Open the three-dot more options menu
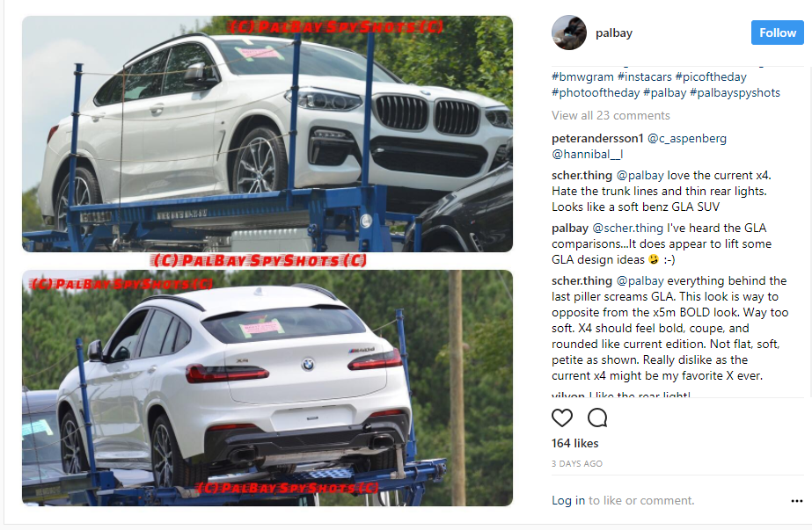 pos(796,500)
